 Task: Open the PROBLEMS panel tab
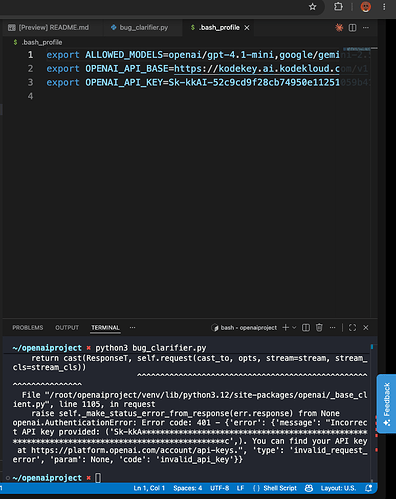pyautogui.click(x=28, y=328)
